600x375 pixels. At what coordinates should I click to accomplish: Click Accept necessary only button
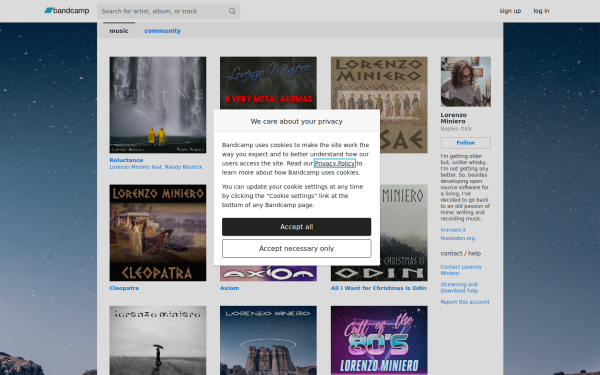tap(297, 249)
